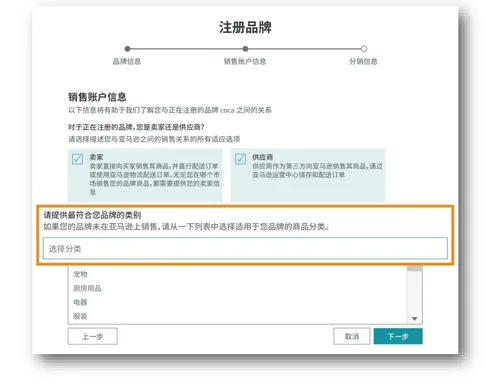Click the 取消 button
This screenshot has width=491, height=390.
click(352, 336)
